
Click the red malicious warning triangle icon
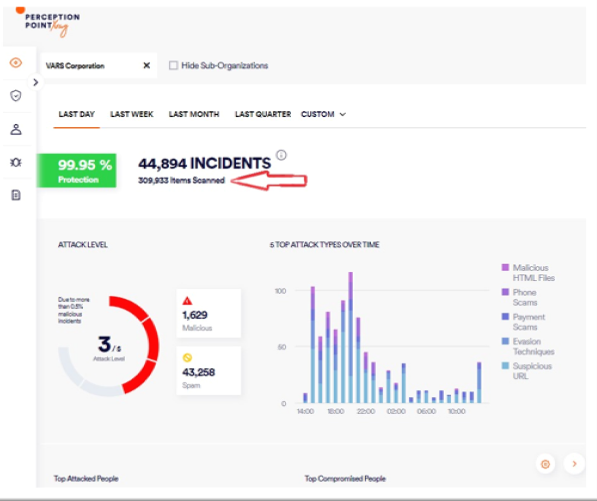187,301
